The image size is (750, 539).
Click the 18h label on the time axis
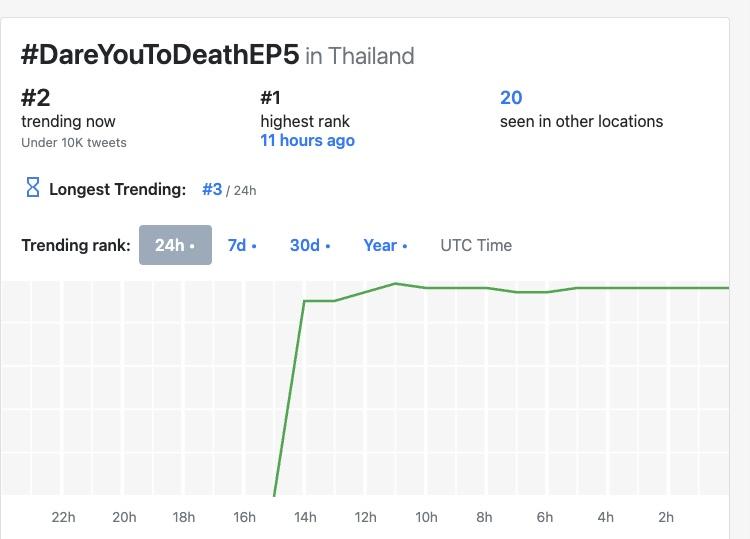point(184,517)
